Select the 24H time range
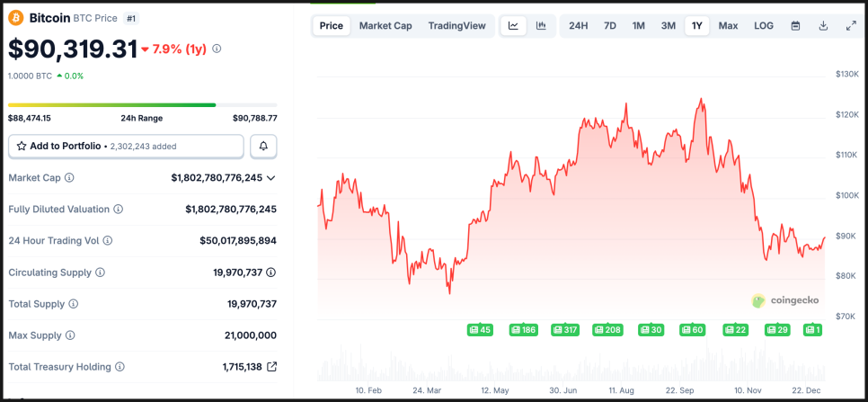Viewport: 868px width, 402px height. tap(579, 25)
